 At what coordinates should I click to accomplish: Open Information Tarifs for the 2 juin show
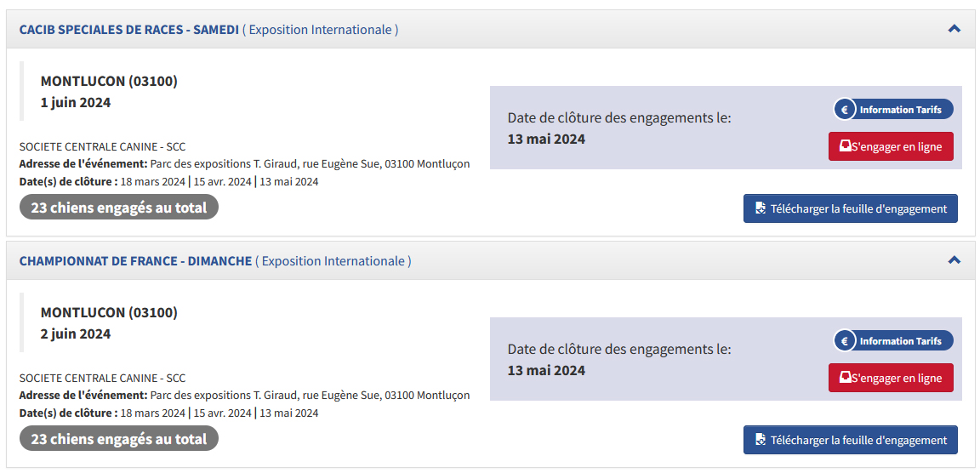point(900,341)
